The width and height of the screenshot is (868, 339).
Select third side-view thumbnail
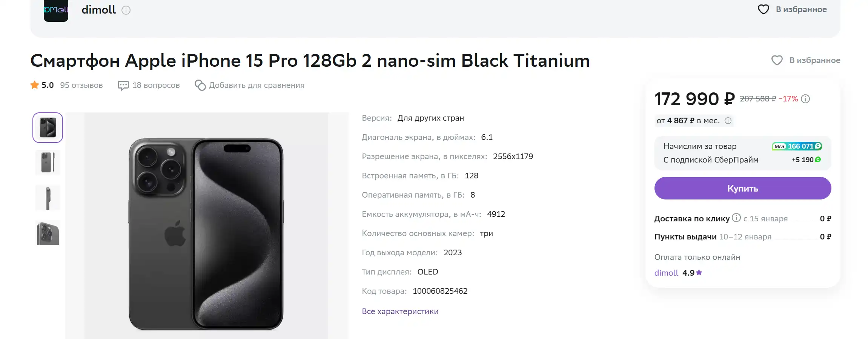coord(48,198)
